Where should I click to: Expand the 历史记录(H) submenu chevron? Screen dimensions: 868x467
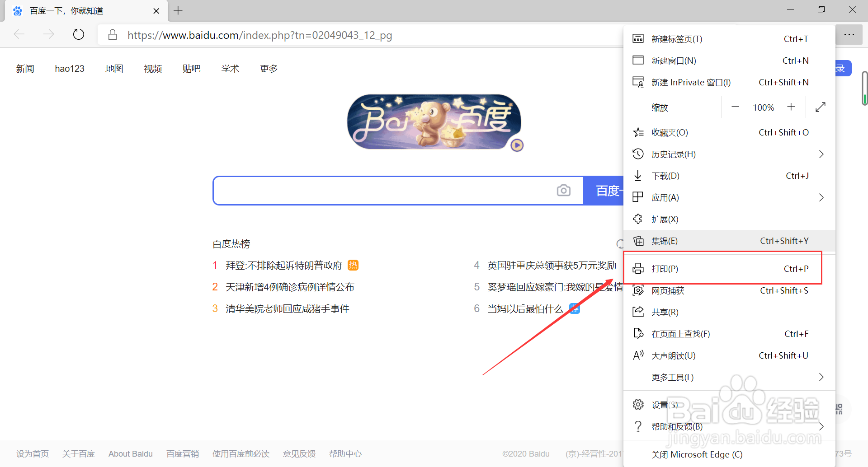[x=821, y=154]
